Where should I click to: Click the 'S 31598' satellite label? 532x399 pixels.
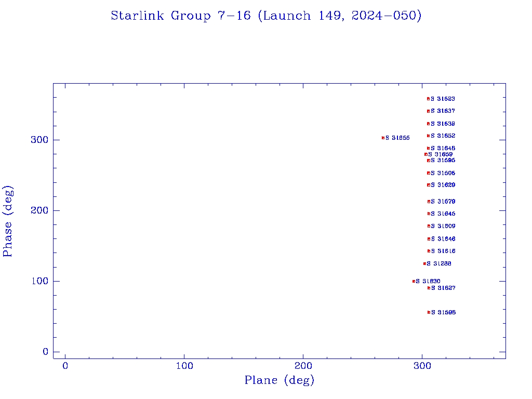pyautogui.click(x=444, y=312)
